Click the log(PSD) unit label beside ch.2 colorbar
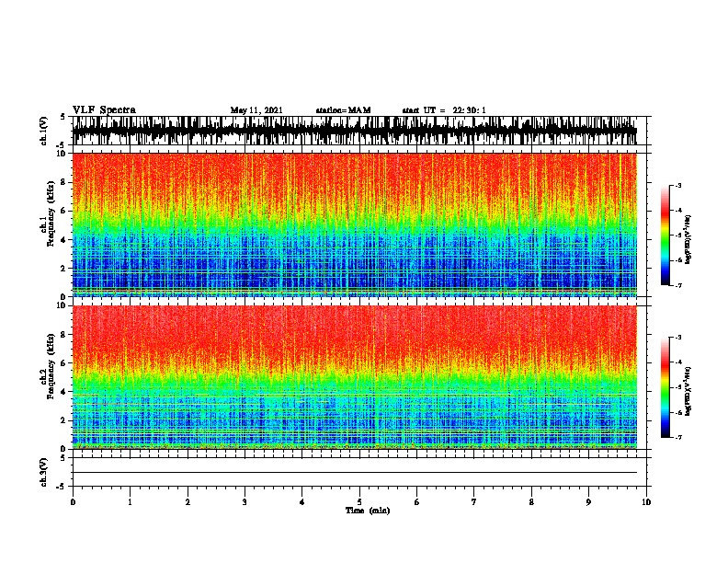Screen dimensions: 728x563 coord(688,391)
